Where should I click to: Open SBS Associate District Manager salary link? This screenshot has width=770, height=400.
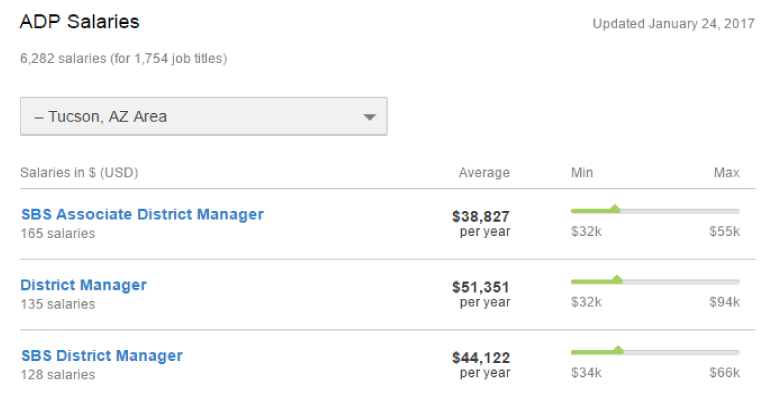click(x=142, y=214)
